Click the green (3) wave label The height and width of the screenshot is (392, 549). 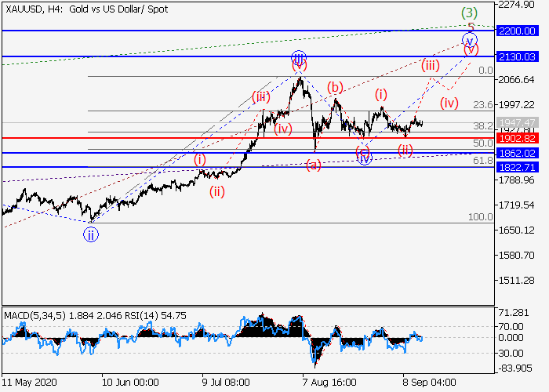click(x=469, y=13)
